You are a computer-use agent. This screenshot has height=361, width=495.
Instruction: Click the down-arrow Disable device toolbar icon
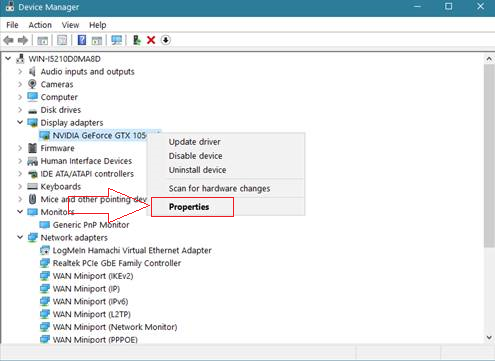tap(166, 40)
